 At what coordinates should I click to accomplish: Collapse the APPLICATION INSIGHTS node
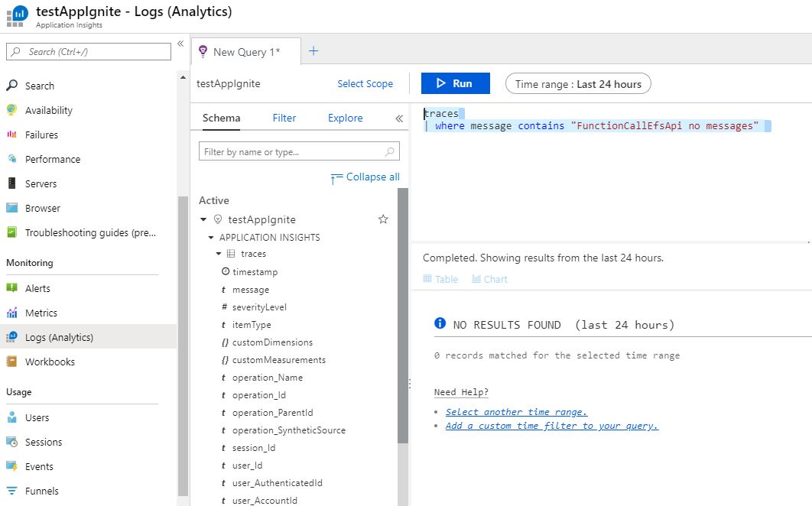click(x=210, y=237)
